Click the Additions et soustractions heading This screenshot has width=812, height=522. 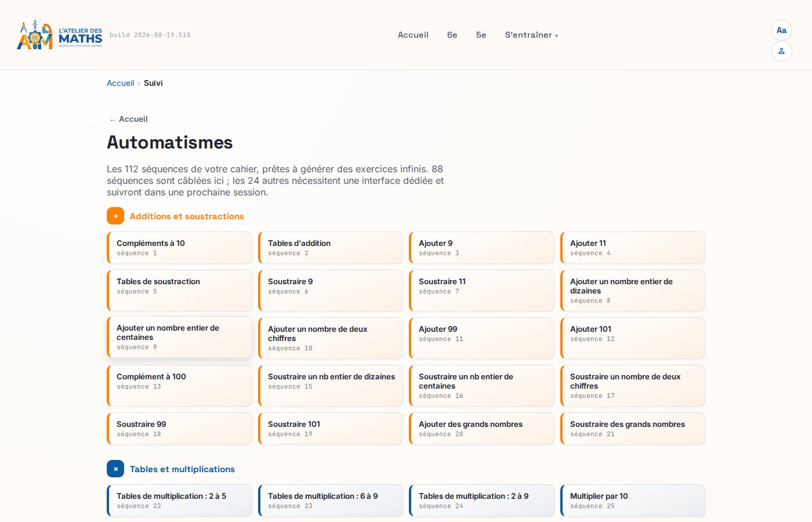pos(187,216)
